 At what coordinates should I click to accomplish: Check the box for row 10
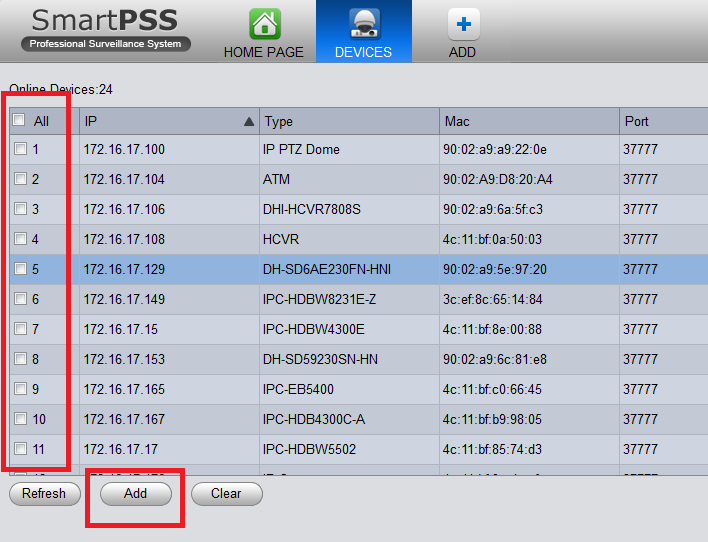(x=20, y=418)
